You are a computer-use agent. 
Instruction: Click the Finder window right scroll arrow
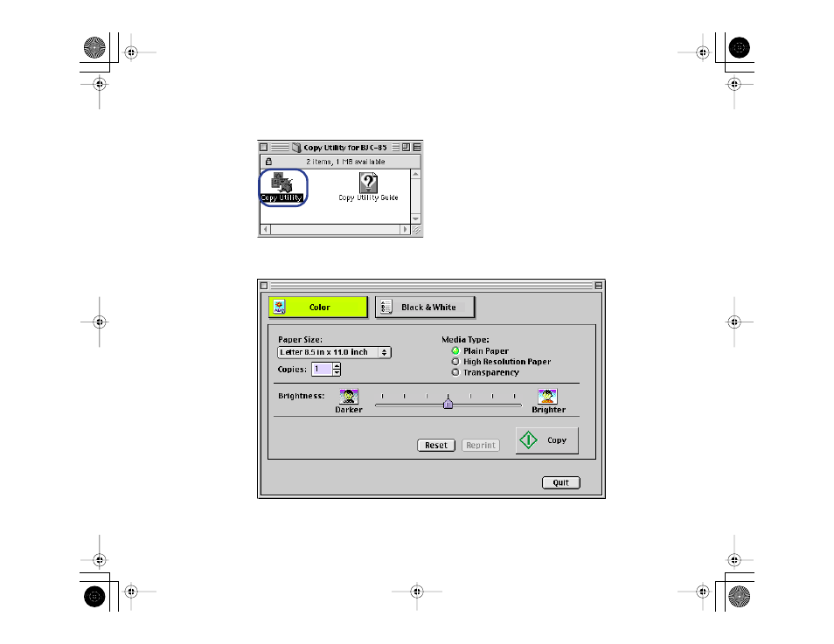[405, 230]
